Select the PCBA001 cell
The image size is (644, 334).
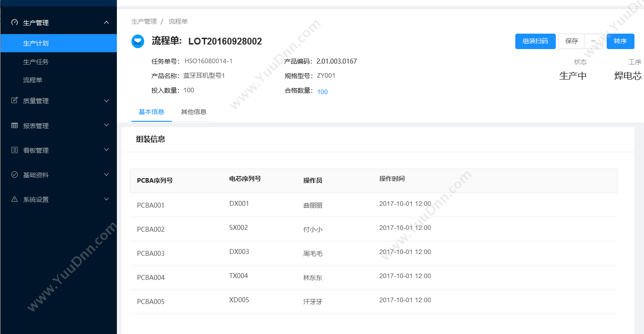click(x=151, y=205)
